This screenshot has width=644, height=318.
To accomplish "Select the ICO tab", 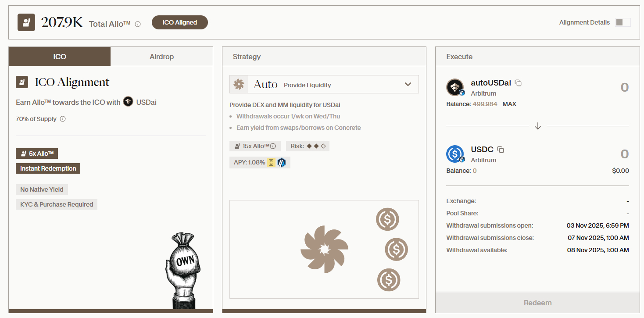I will (x=60, y=57).
